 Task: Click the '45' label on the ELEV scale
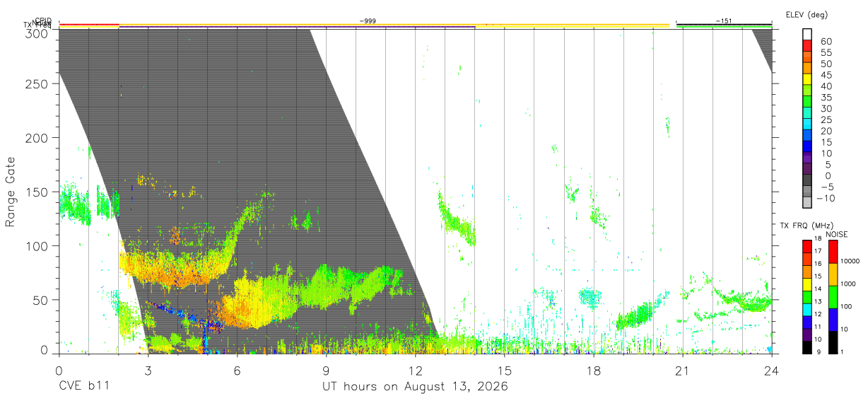click(826, 75)
